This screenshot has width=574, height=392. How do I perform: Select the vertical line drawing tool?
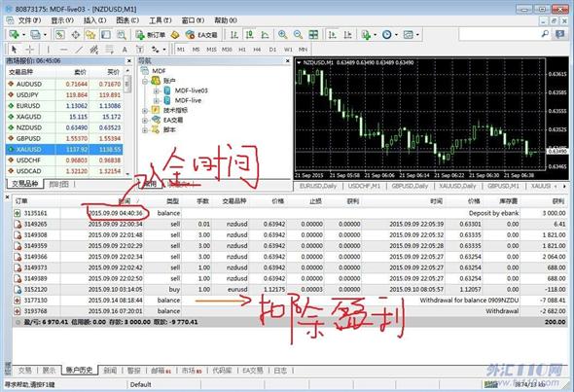tap(48, 49)
